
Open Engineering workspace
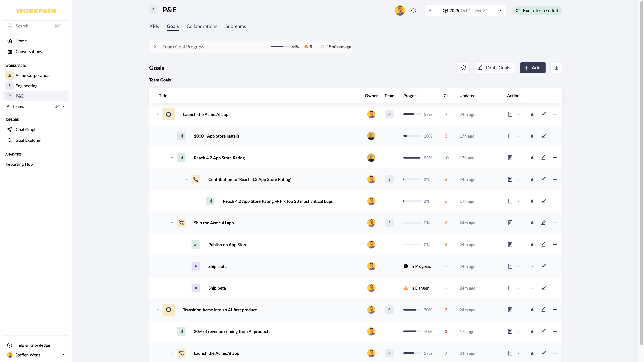pos(36,86)
